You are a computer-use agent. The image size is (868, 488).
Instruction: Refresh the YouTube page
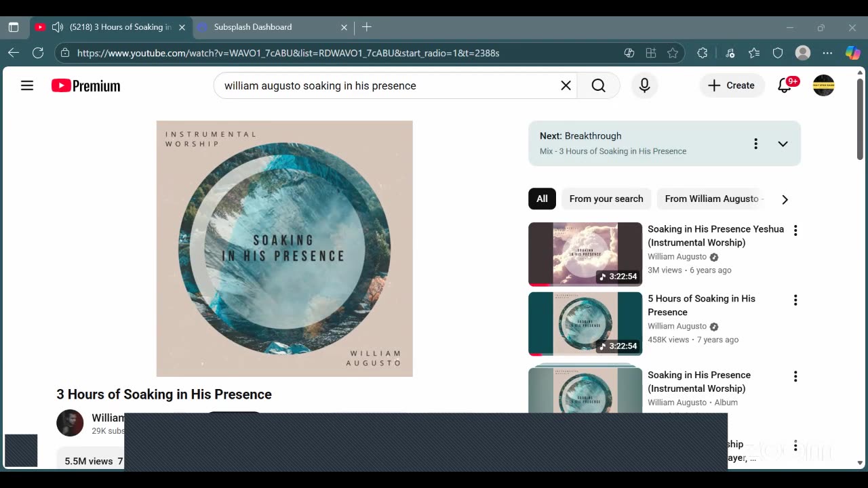point(38,53)
